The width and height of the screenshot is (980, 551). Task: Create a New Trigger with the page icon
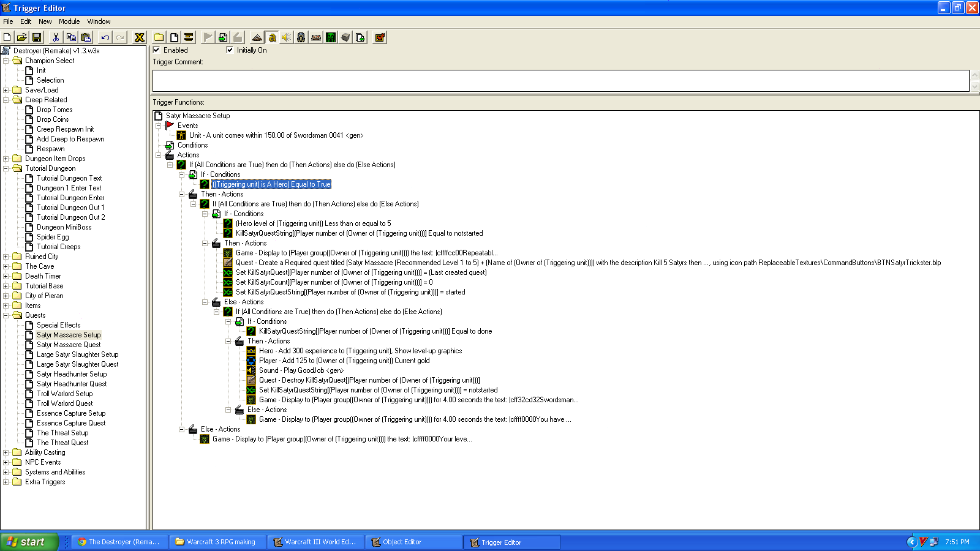(174, 37)
